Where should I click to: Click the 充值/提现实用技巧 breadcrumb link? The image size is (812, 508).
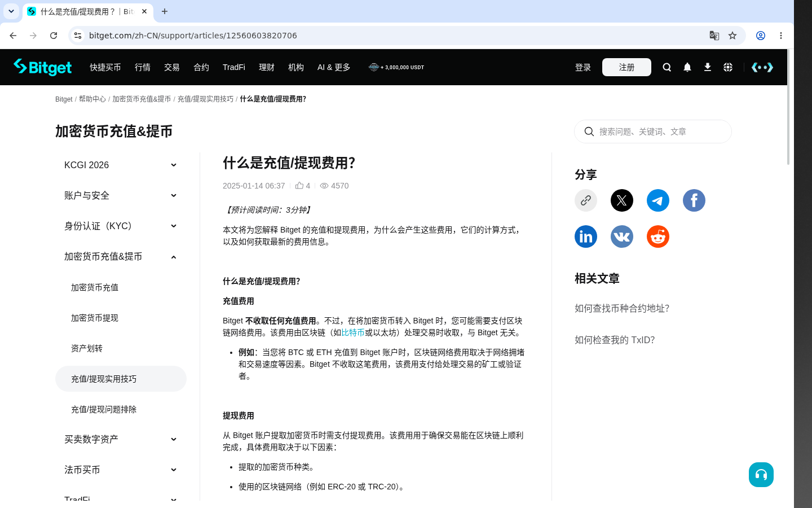[205, 99]
